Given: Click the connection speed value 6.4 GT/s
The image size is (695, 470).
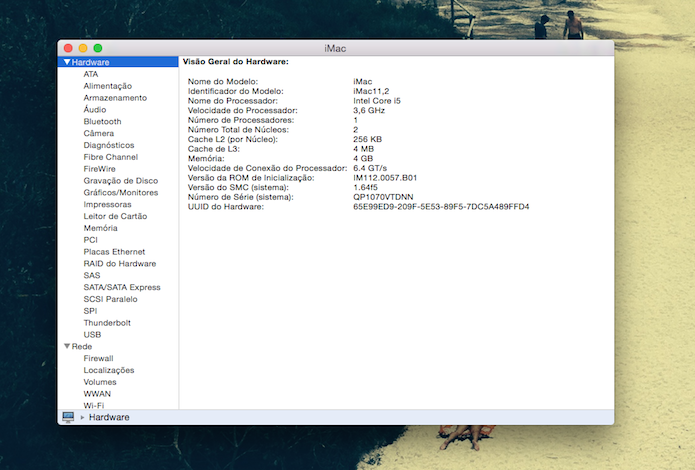Looking at the screenshot, I should coord(370,168).
